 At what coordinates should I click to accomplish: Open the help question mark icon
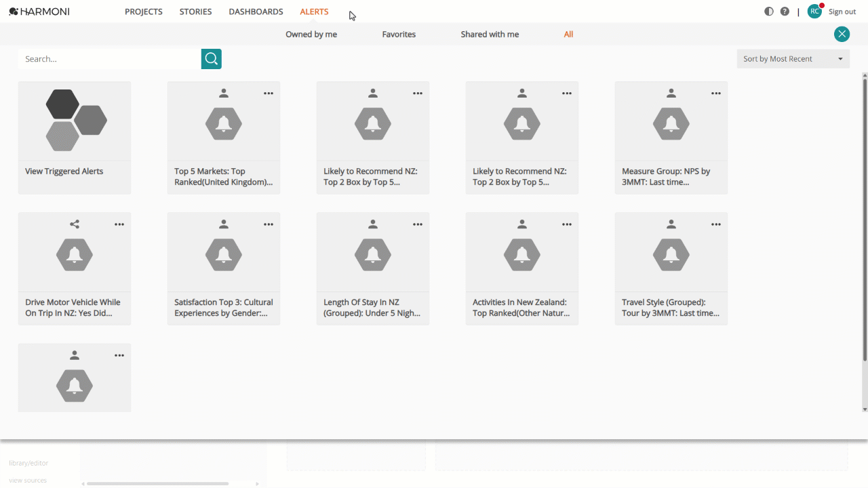pos(785,12)
